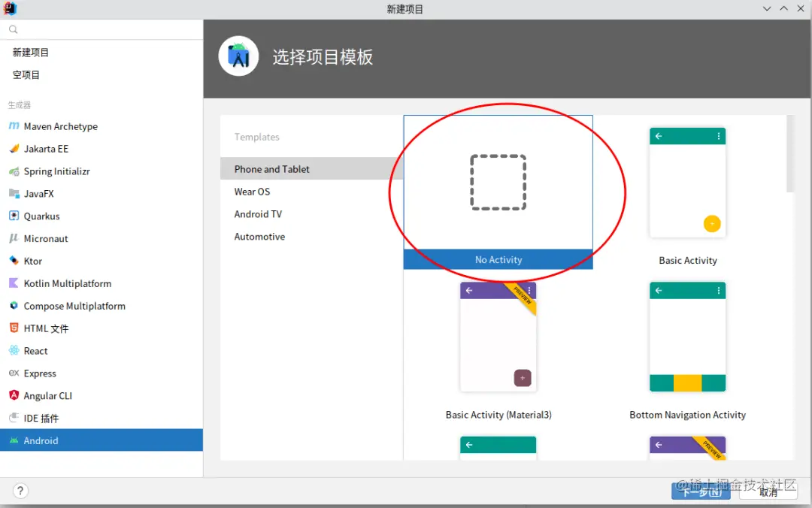Image resolution: width=812 pixels, height=508 pixels.
Task: Click the Kotlin Multiplatform label
Action: pos(68,283)
